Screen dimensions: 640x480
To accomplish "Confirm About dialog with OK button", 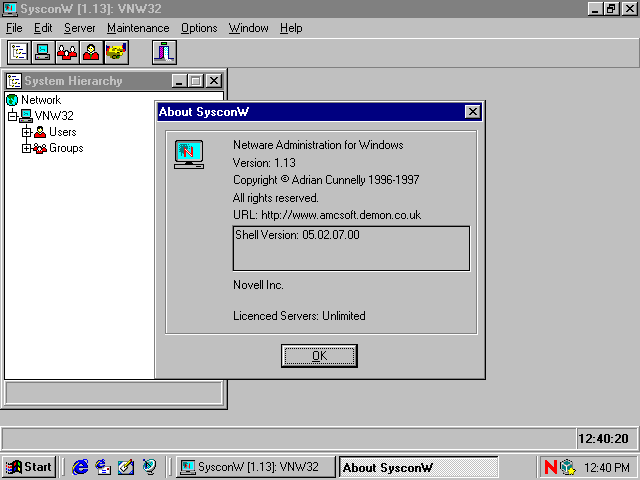I will pyautogui.click(x=319, y=356).
